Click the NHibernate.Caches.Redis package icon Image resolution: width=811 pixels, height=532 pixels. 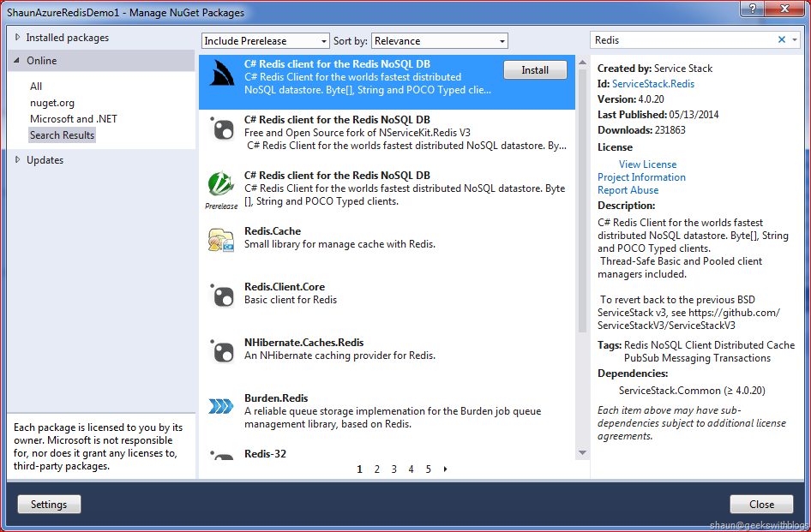pyautogui.click(x=222, y=351)
